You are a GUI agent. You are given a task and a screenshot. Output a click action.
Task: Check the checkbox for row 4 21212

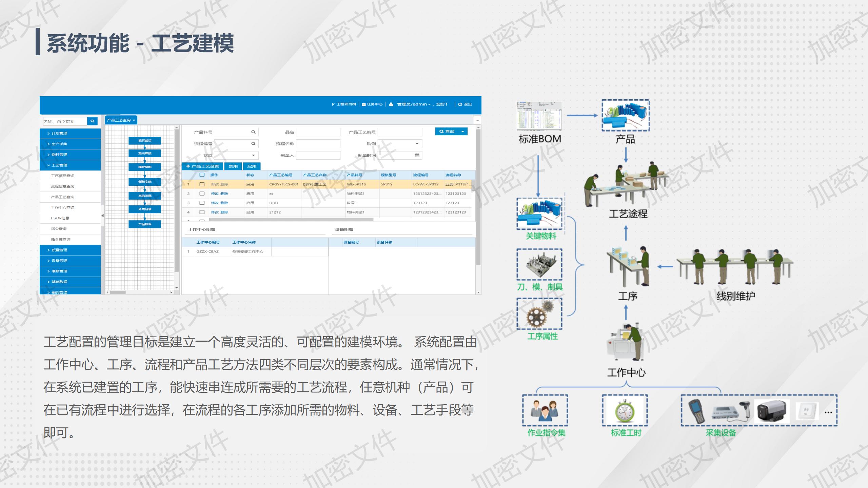[x=202, y=212]
